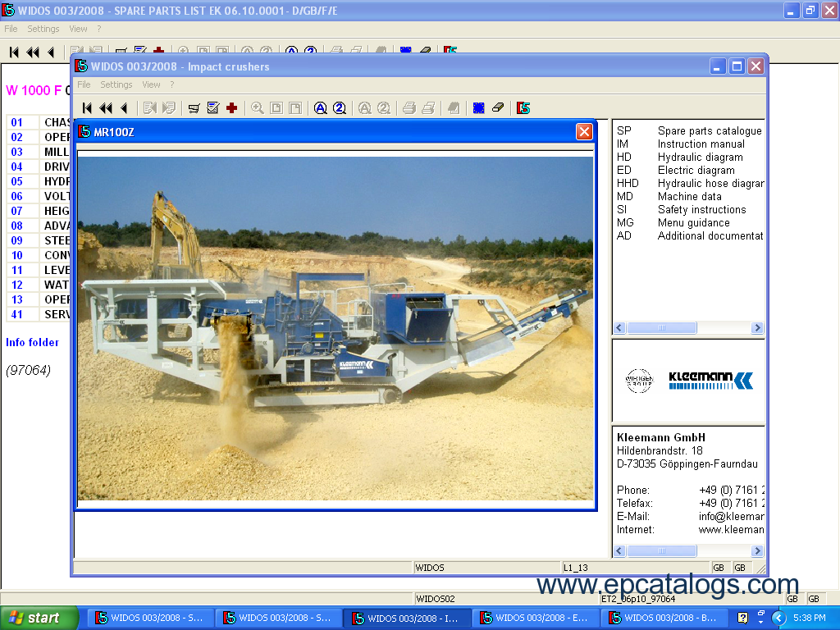Image resolution: width=840 pixels, height=630 pixels.
Task: Click fast-rewind double arrow in Spare Parts List toolbar
Action: coord(33,52)
